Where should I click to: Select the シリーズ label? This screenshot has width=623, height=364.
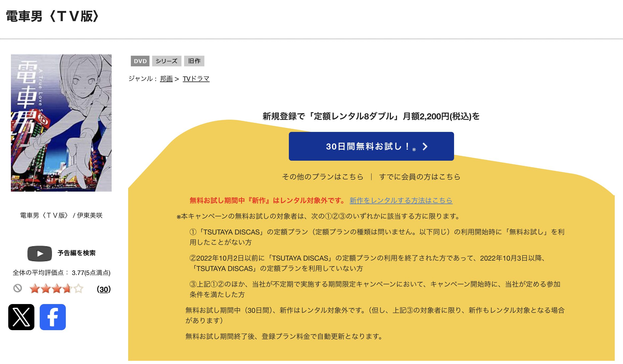click(167, 61)
